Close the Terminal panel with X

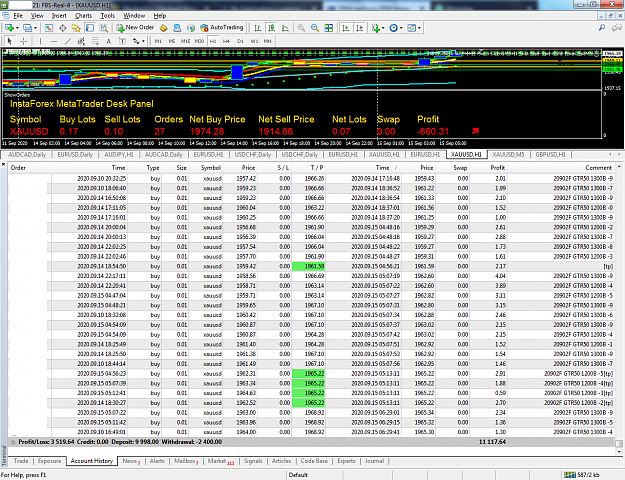(3, 164)
